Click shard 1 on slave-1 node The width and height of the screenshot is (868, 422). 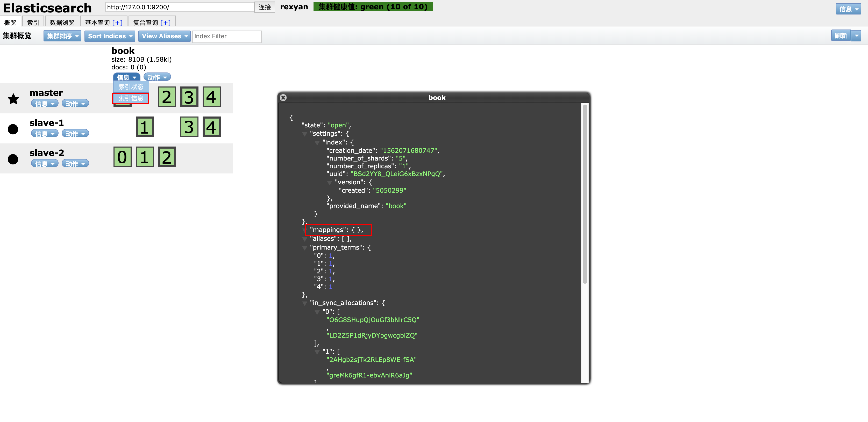[145, 127]
